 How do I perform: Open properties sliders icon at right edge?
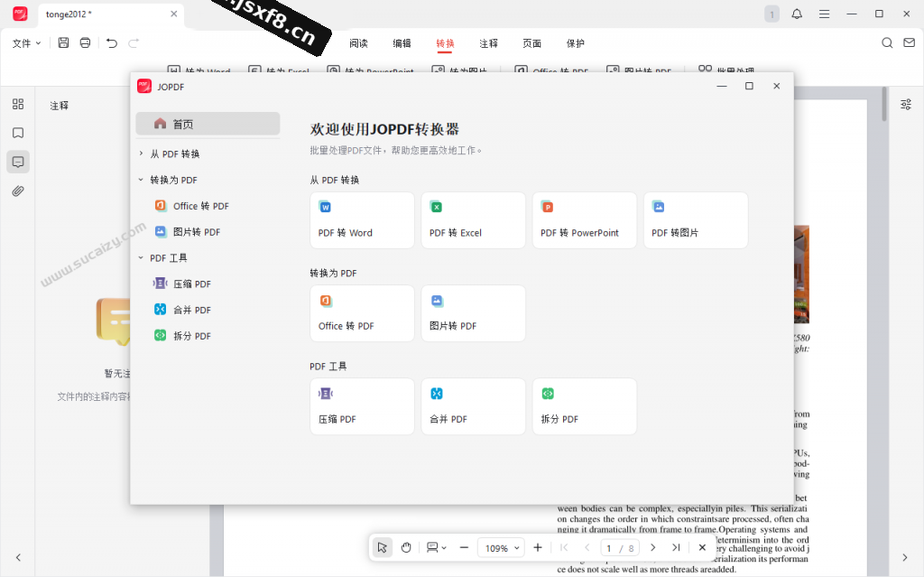click(x=906, y=105)
